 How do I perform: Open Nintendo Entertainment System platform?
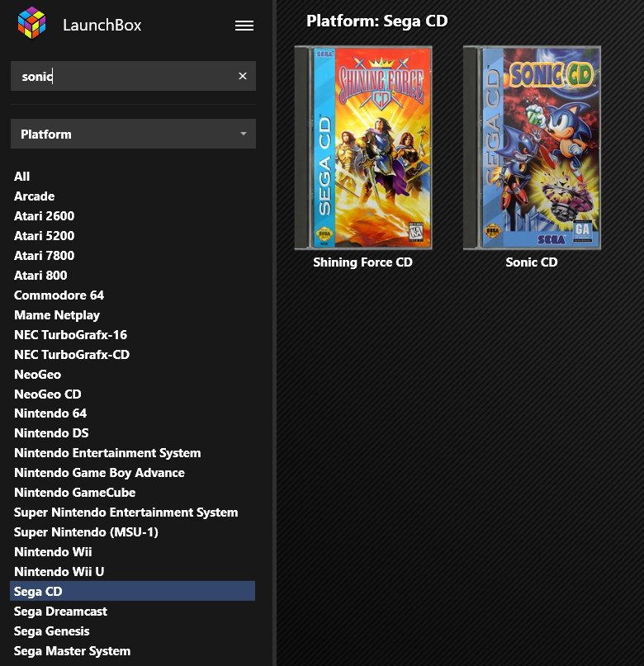[107, 453]
